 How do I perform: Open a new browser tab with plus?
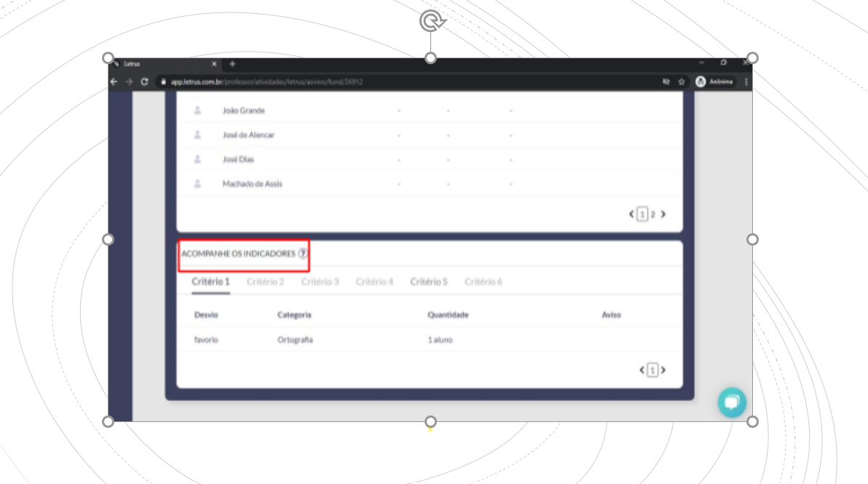coord(232,63)
